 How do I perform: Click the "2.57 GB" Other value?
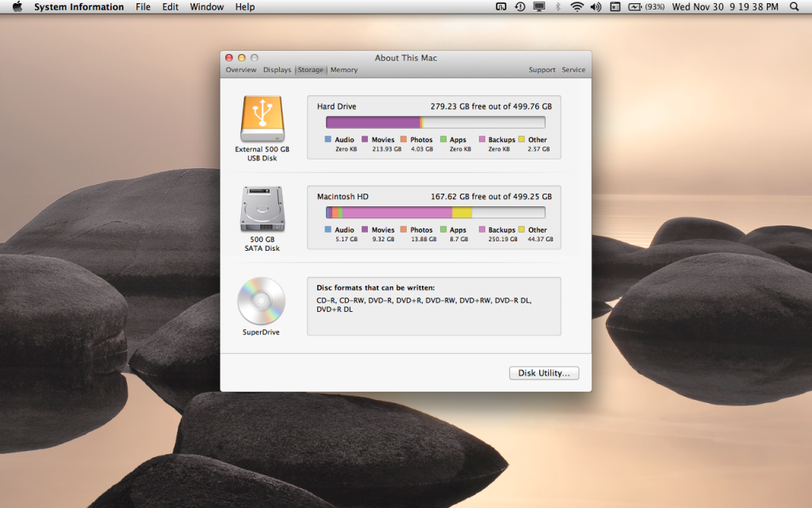[x=538, y=148]
